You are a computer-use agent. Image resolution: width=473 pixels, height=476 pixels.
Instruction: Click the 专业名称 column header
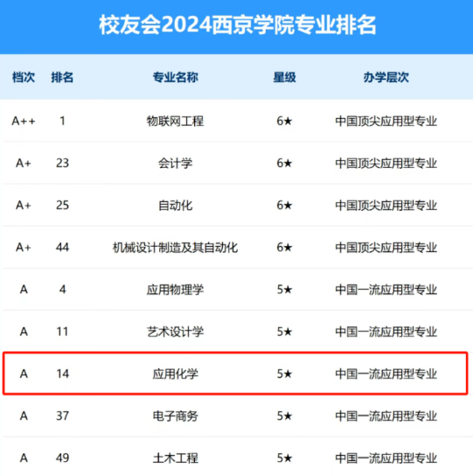[176, 77]
